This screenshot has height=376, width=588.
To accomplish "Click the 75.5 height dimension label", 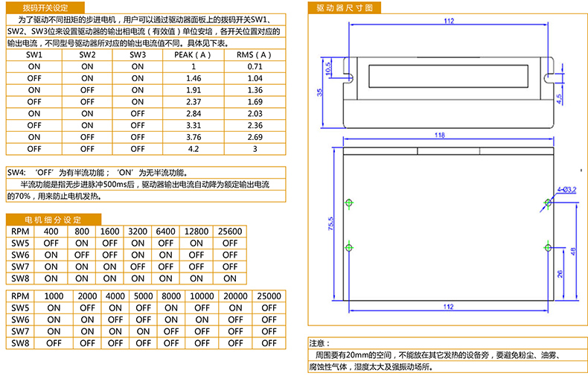I will (x=332, y=224).
